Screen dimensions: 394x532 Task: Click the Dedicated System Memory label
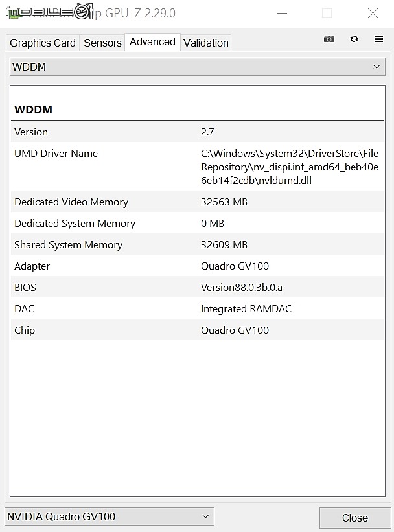point(75,224)
